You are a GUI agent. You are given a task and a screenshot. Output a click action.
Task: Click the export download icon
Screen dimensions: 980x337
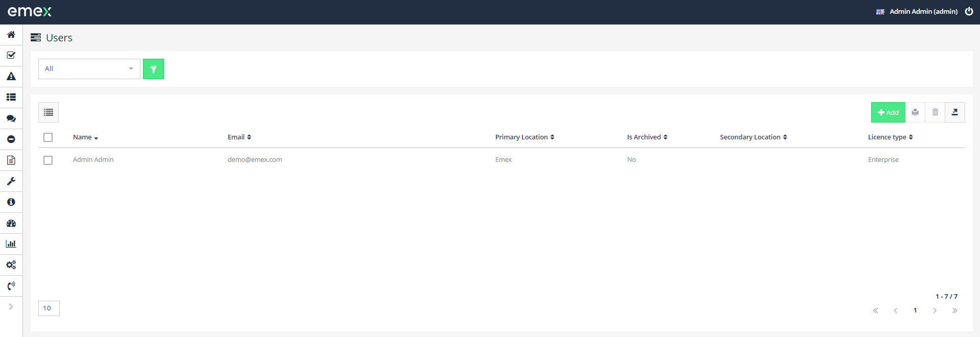click(x=955, y=112)
